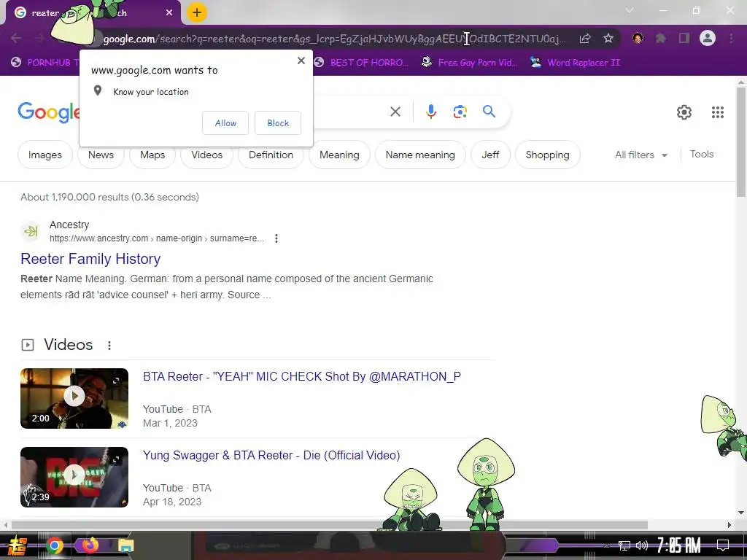Share this page icon in address bar
747x560 pixels.
[584, 39]
